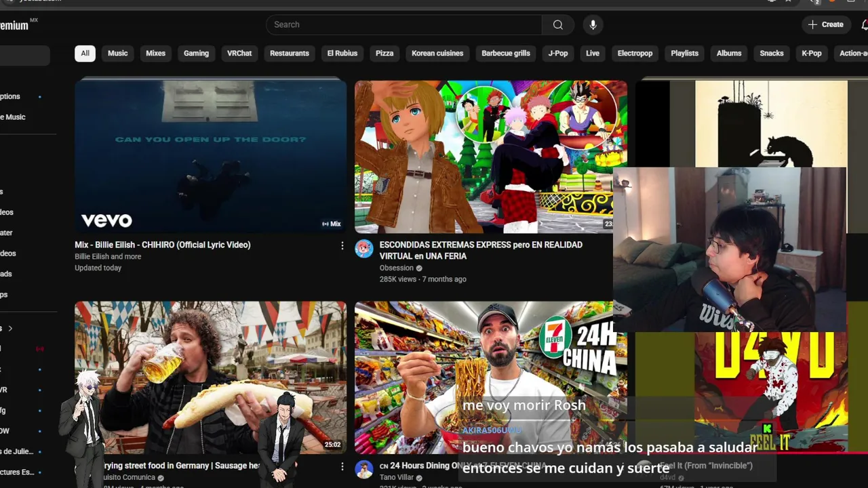Select the K-Pop filter chip

[x=812, y=54]
